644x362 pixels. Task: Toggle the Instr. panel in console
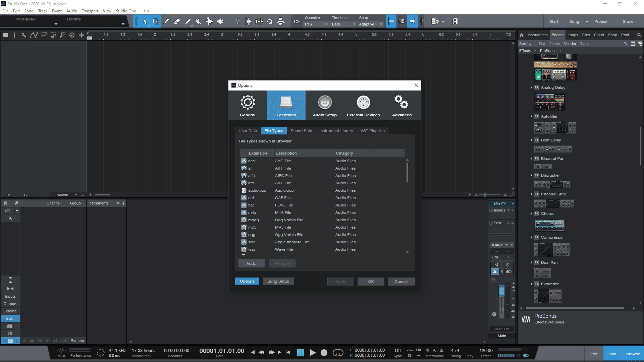[10, 318]
